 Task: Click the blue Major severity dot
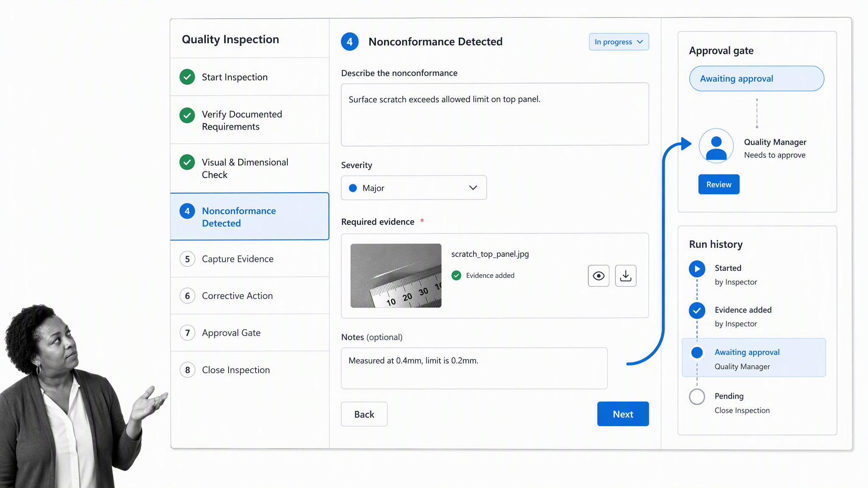pyautogui.click(x=353, y=188)
